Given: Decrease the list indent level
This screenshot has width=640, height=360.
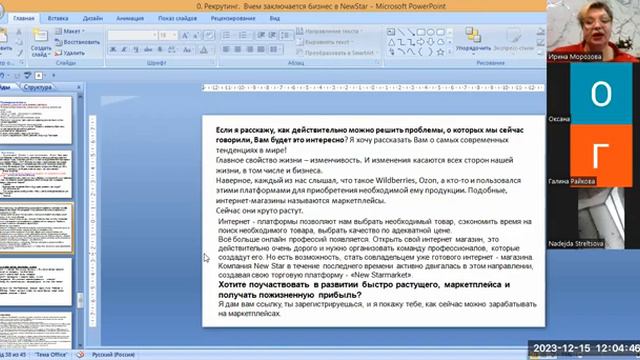Looking at the screenshot, I should coord(261,36).
